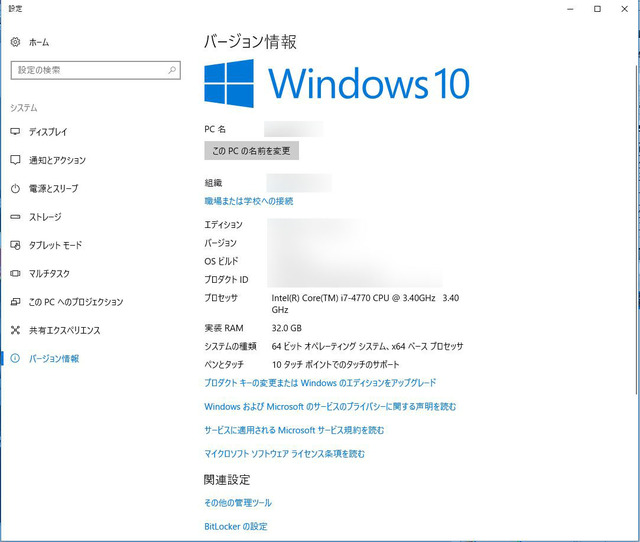Select バージョン情報 in the sidebar
The height and width of the screenshot is (542, 640).
(x=54, y=359)
